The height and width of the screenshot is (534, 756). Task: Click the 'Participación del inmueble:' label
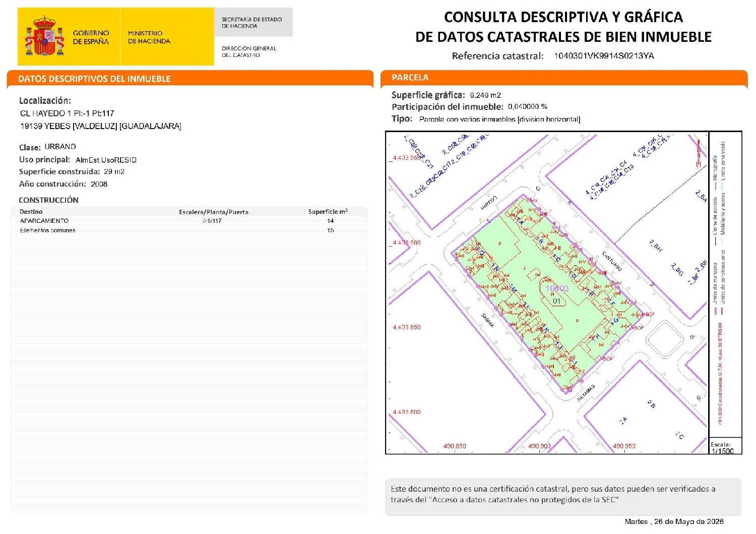pos(447,107)
